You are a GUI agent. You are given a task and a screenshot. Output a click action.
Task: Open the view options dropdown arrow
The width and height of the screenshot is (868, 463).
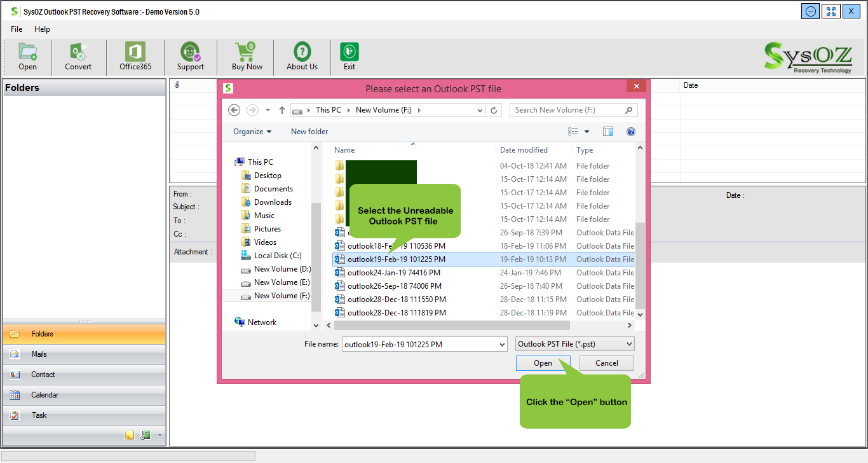tap(587, 132)
